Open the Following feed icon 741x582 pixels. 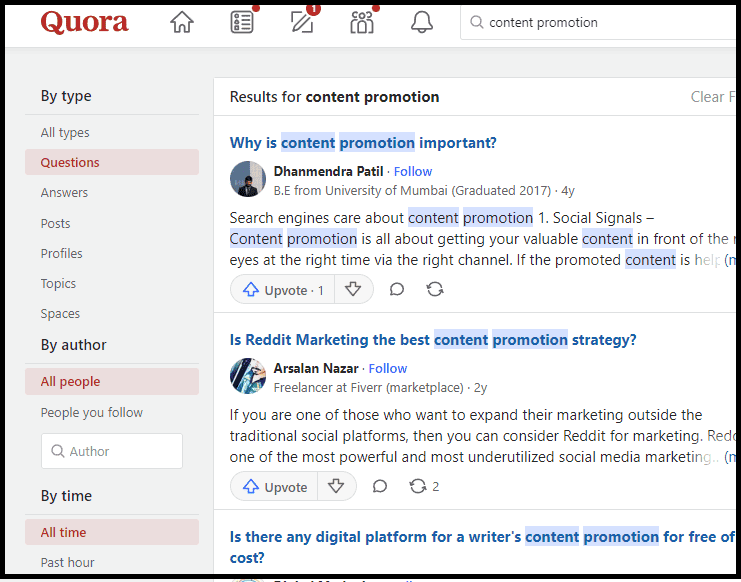241,23
